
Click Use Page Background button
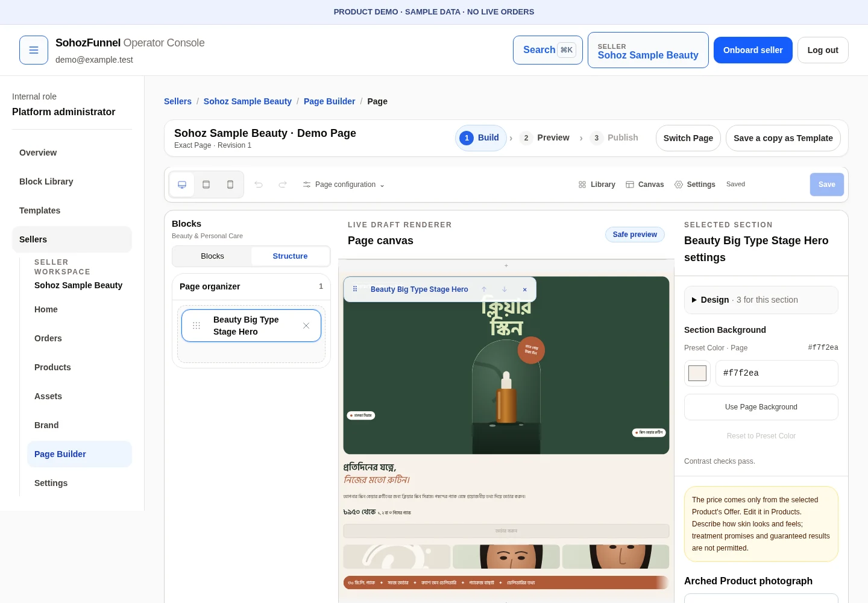(761, 407)
